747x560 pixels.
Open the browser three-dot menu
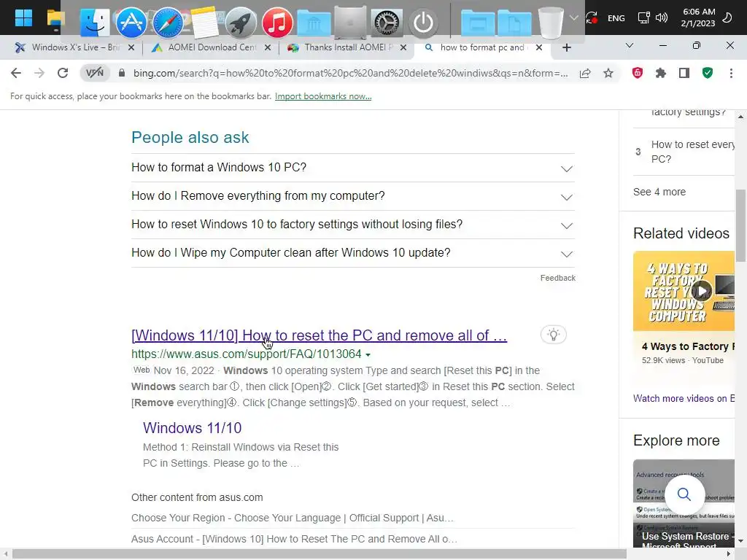(x=731, y=73)
